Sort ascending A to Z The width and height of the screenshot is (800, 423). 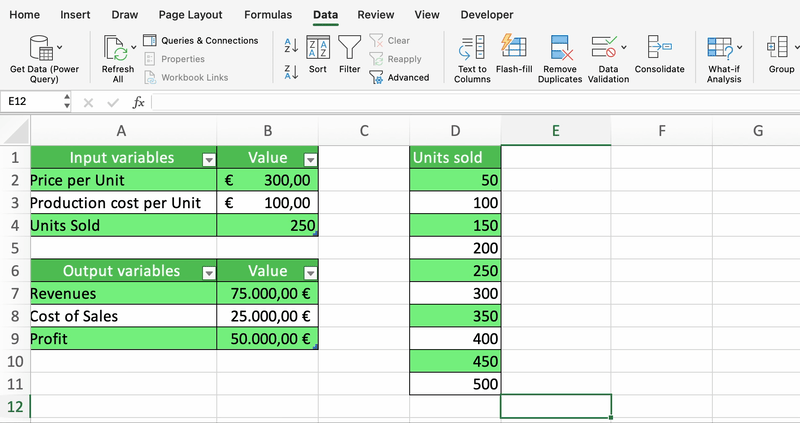pyautogui.click(x=291, y=45)
